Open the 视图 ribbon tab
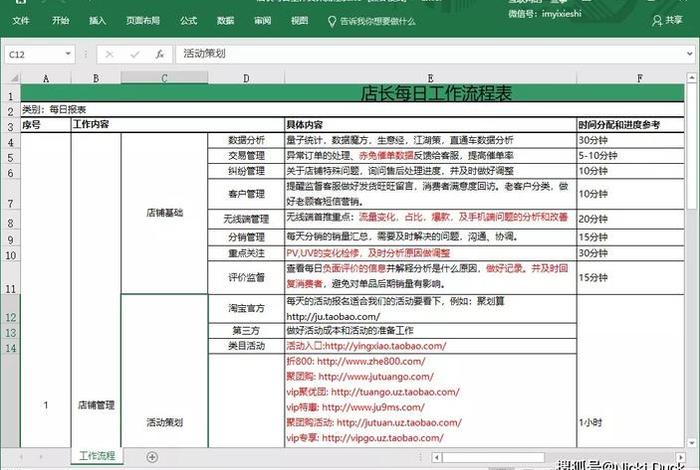The width and height of the screenshot is (700, 470). 300,21
